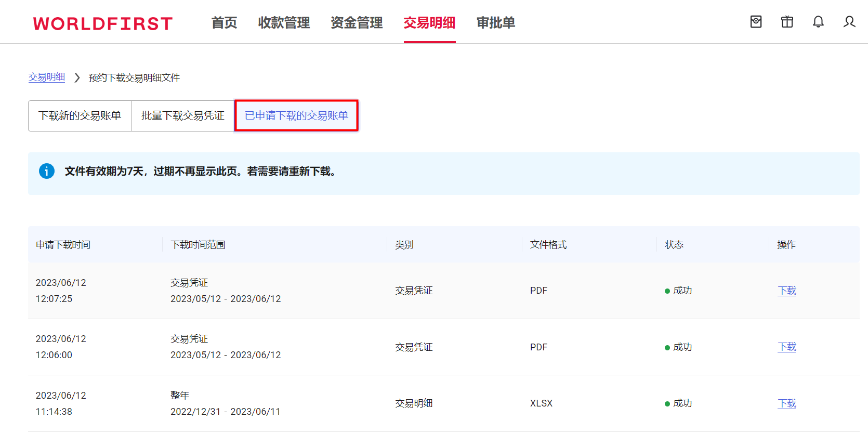Image resolution: width=868 pixels, height=433 pixels.
Task: Open the gift box rewards icon
Action: [787, 22]
